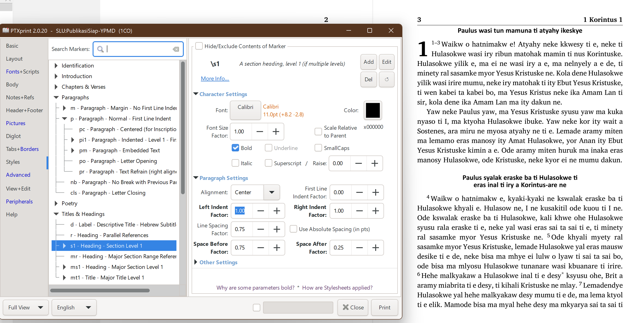Image resolution: width=644 pixels, height=323 pixels.
Task: Go to Fonts+Scripts settings
Action: coord(23,71)
